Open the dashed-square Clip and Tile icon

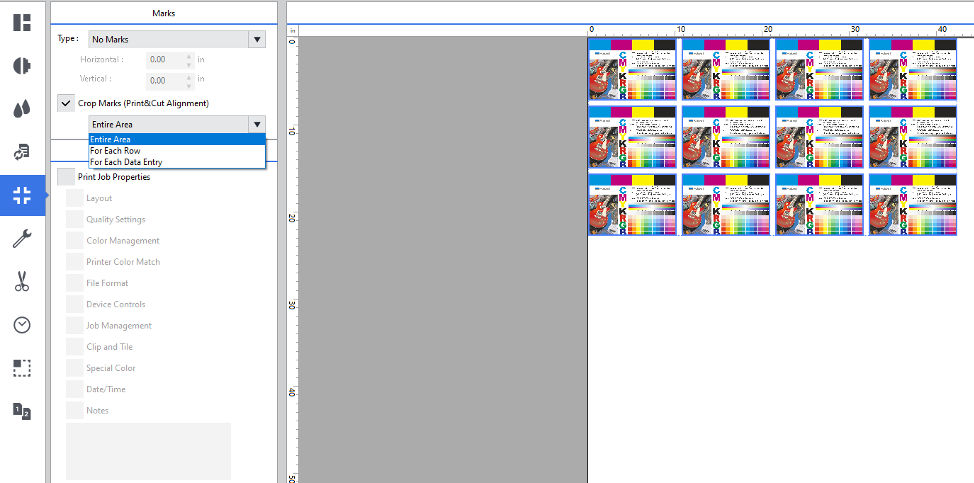pyautogui.click(x=22, y=368)
